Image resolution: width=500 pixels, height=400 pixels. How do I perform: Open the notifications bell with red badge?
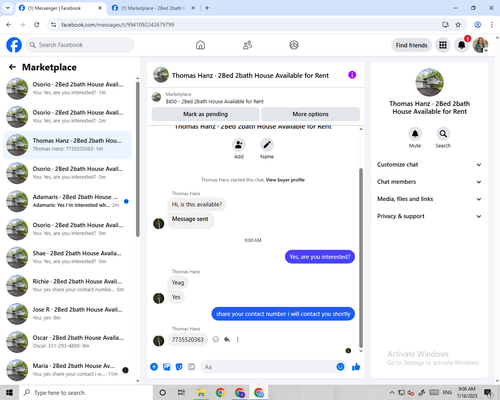click(462, 45)
